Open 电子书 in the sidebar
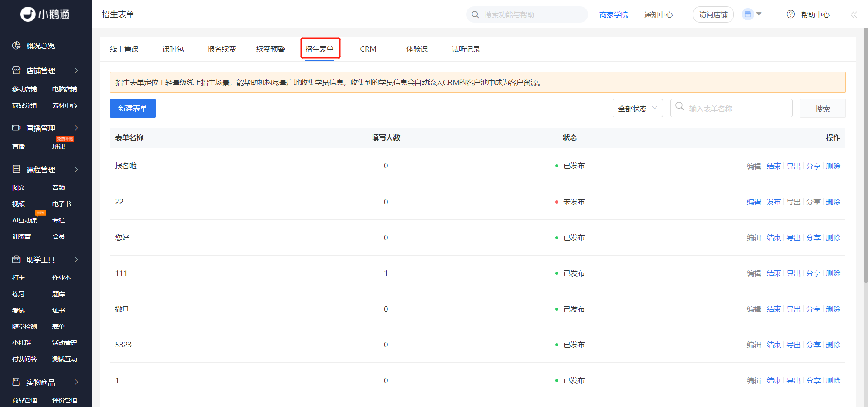This screenshot has width=868, height=407. [x=61, y=204]
